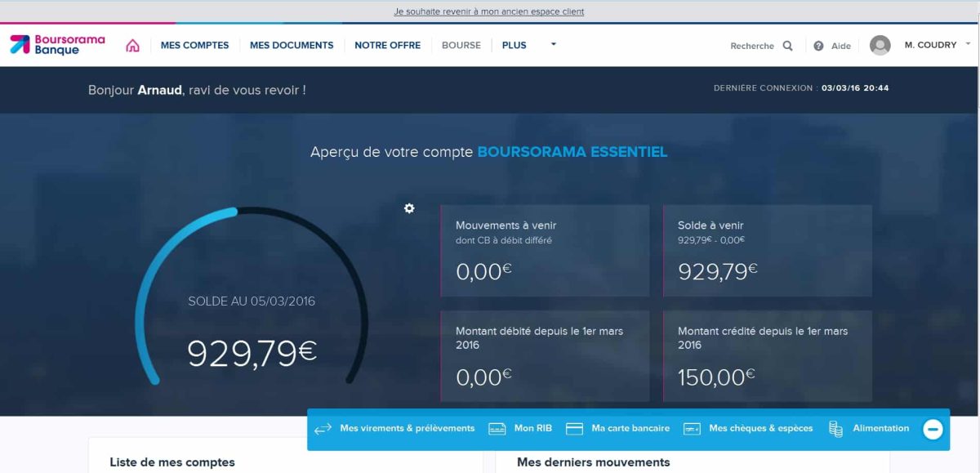Image resolution: width=980 pixels, height=473 pixels.
Task: Expand the PLUS menu arrow
Action: pyautogui.click(x=553, y=45)
